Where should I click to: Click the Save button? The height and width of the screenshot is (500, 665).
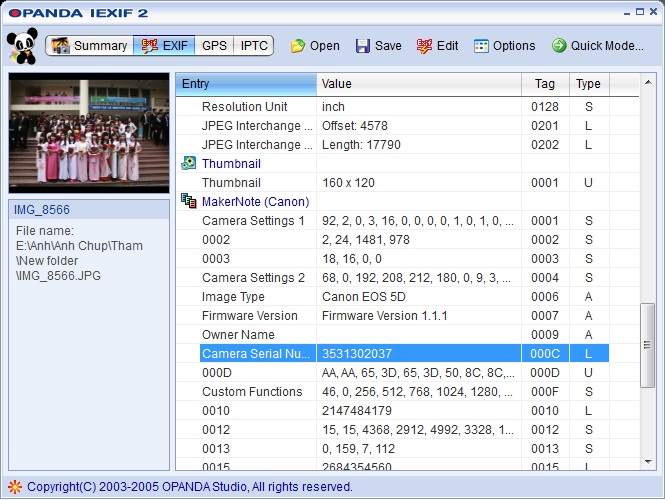point(379,46)
